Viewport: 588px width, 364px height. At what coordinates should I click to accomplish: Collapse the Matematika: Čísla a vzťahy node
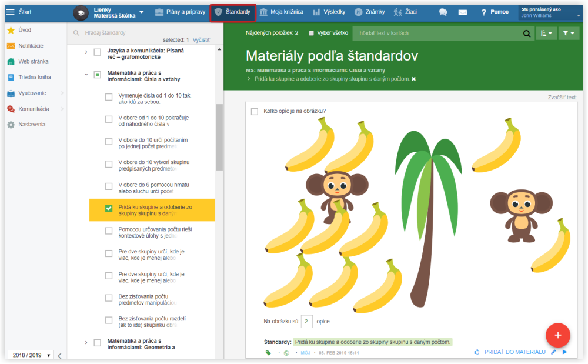click(x=86, y=75)
